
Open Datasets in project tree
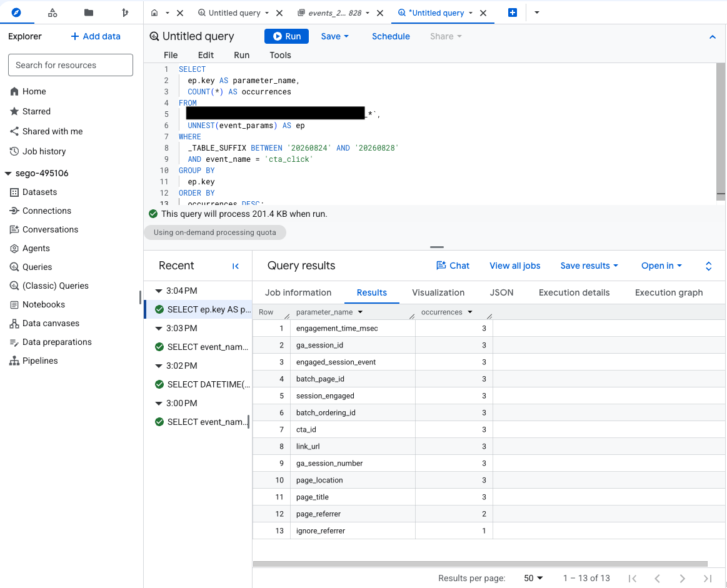[x=33, y=192]
